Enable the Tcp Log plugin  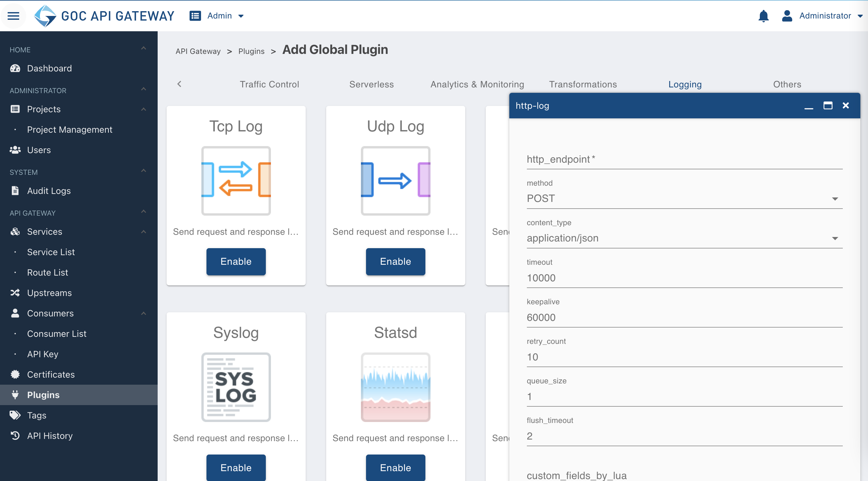pyautogui.click(x=236, y=261)
